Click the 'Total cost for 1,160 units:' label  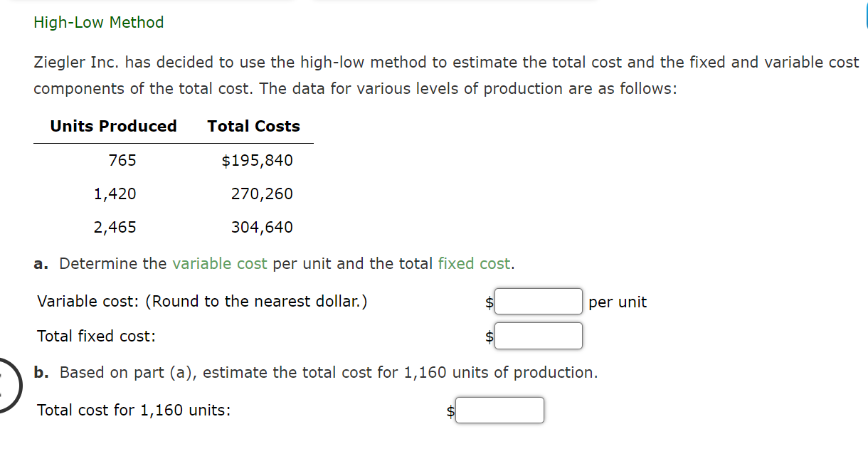pyautogui.click(x=134, y=411)
